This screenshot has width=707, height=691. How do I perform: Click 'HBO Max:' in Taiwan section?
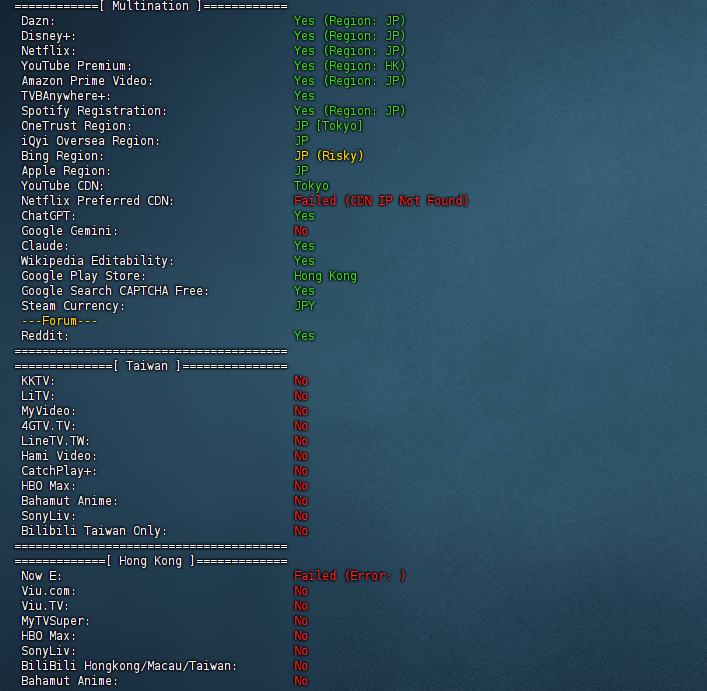(48, 486)
